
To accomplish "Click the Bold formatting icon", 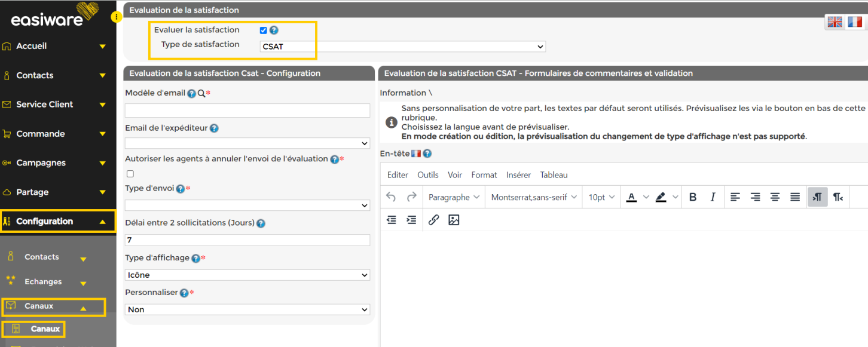I will click(693, 197).
